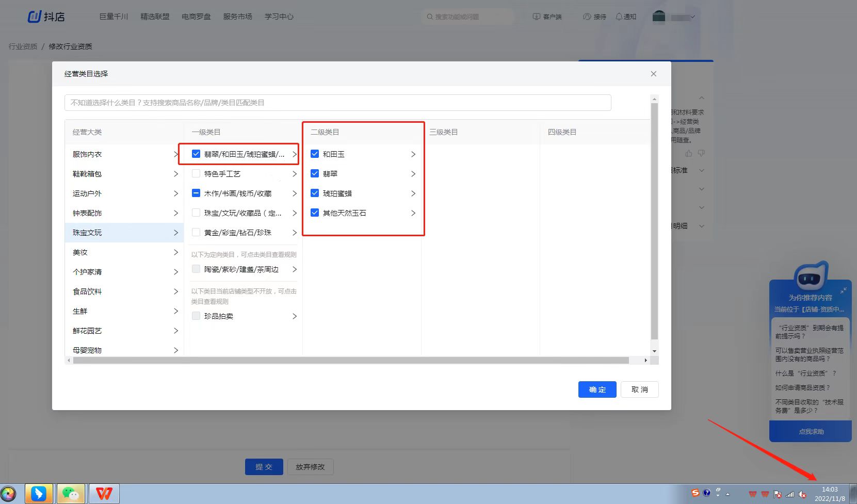
Task: Open the 接待 headset icon
Action: pos(587,17)
